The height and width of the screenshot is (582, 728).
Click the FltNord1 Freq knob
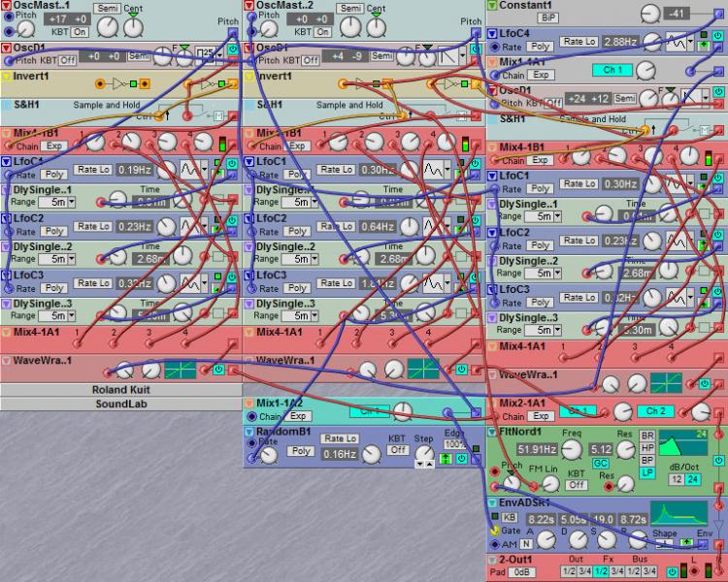[x=572, y=449]
